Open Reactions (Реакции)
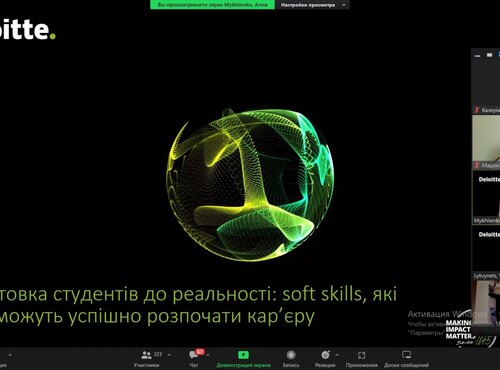Viewport: 500px width, 370px height. (325, 359)
